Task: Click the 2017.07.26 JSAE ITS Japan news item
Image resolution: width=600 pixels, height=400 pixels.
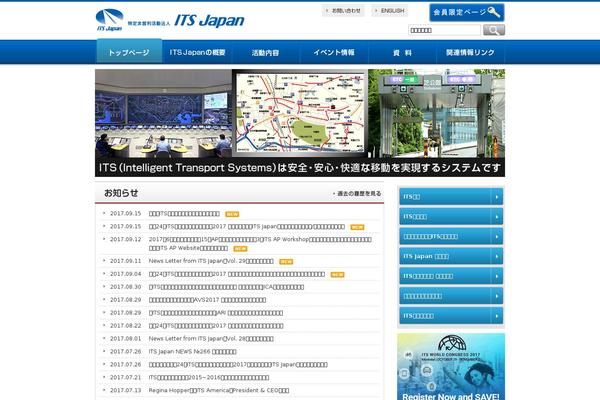Action: [x=238, y=364]
